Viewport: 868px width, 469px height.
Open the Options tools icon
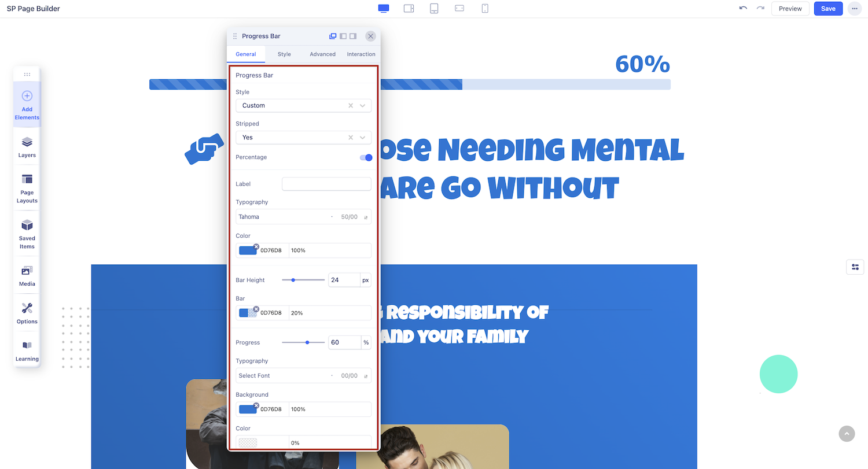27,313
